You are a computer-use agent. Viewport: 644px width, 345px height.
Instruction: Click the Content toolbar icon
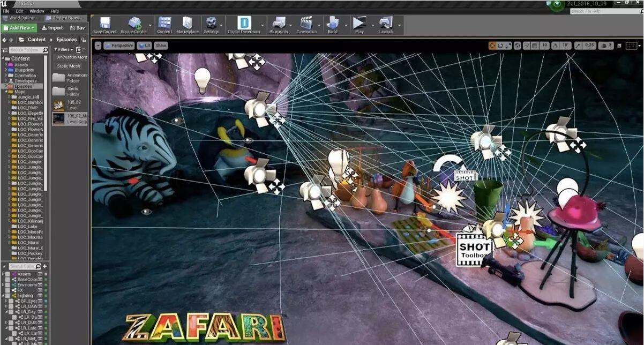click(x=164, y=25)
